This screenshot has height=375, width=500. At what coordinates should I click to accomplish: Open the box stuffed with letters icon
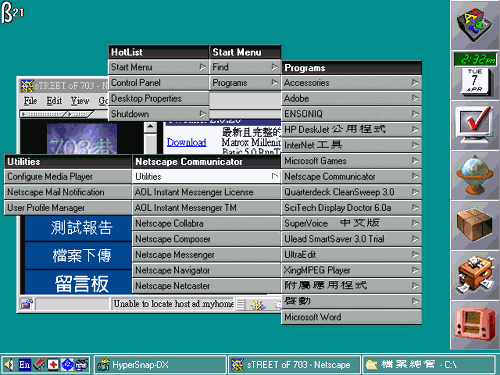(475, 275)
